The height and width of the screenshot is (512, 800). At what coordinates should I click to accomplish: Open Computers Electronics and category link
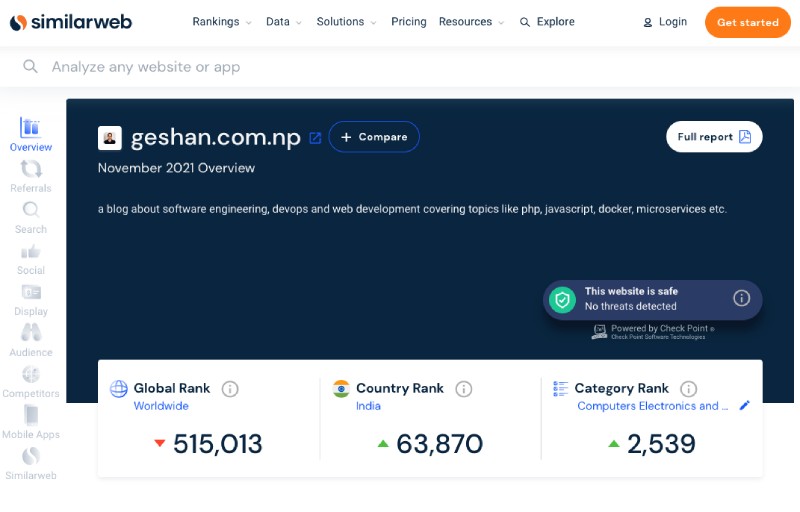(x=653, y=406)
